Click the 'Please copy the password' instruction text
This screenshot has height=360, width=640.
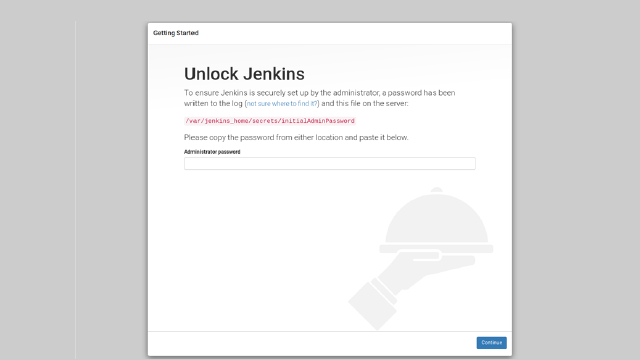click(296, 138)
